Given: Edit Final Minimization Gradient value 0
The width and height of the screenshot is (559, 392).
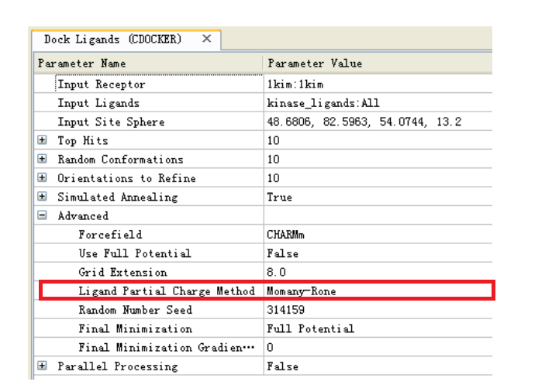Looking at the screenshot, I should (x=270, y=347).
